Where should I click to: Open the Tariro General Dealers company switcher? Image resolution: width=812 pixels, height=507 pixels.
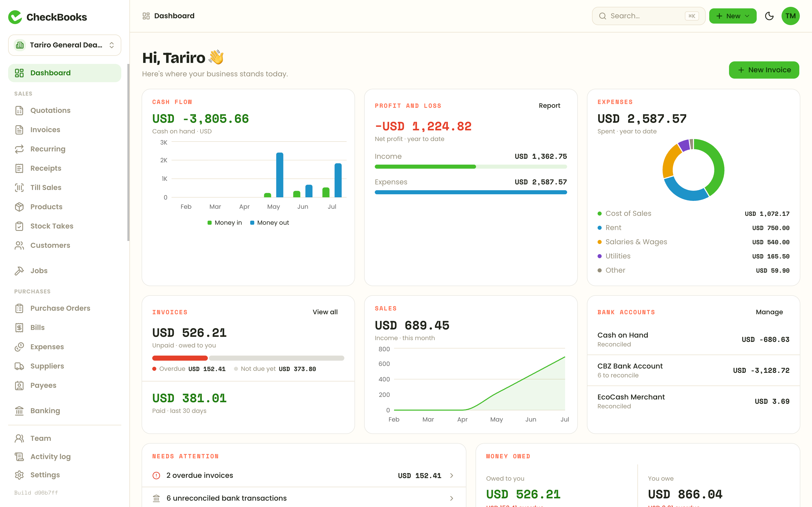click(64, 45)
